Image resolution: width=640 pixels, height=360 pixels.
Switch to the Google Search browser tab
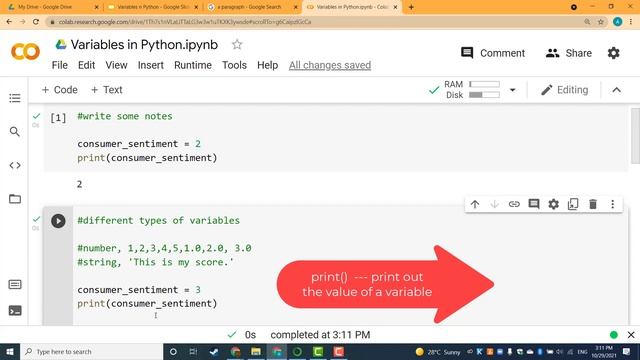[x=253, y=7]
